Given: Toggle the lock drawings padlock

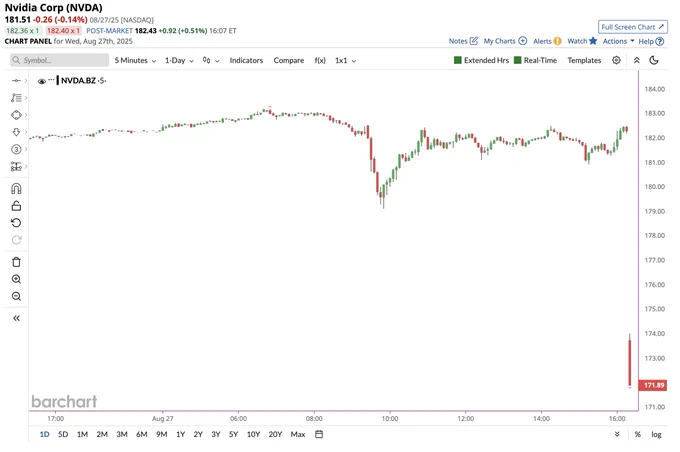Looking at the screenshot, I should point(16,206).
